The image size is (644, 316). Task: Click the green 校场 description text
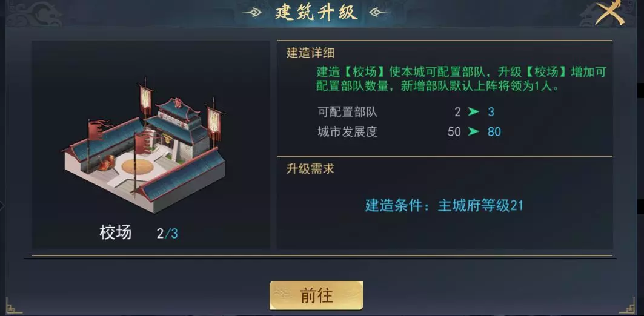(460, 79)
